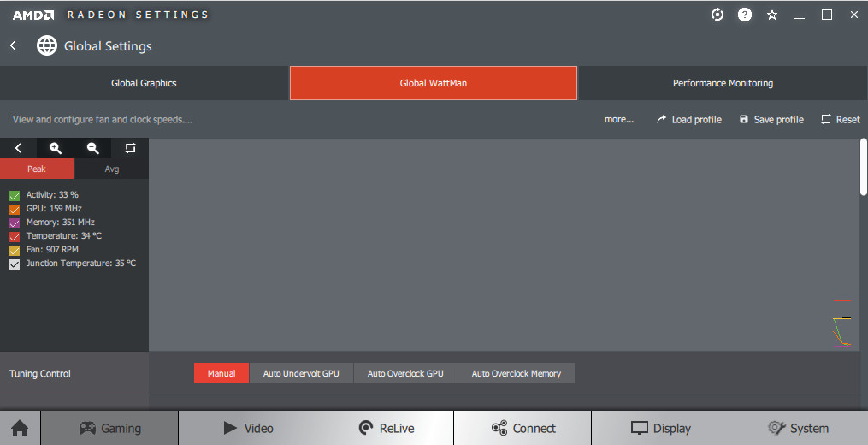The image size is (868, 445).
Task: Select the Avg histogram tab
Action: (x=111, y=169)
